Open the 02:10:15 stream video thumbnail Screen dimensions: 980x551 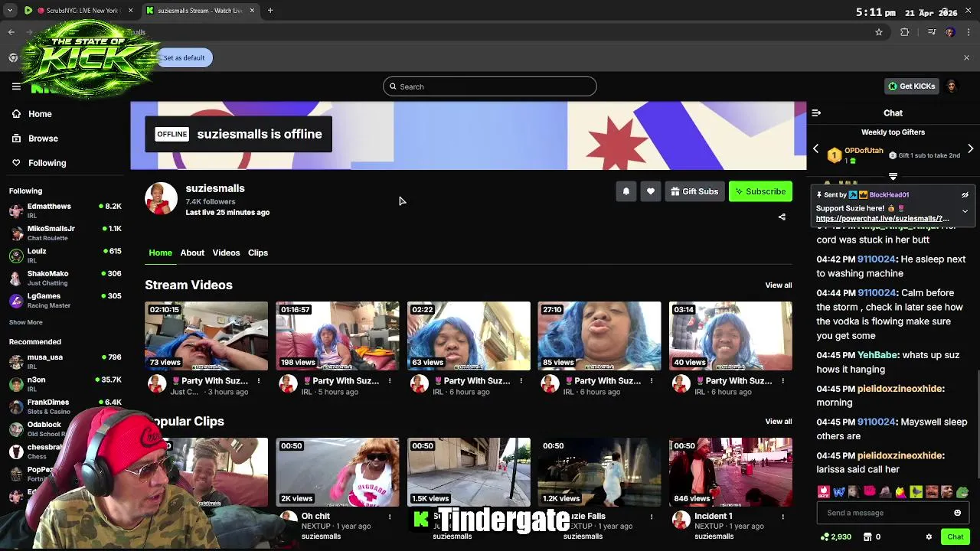click(x=207, y=336)
